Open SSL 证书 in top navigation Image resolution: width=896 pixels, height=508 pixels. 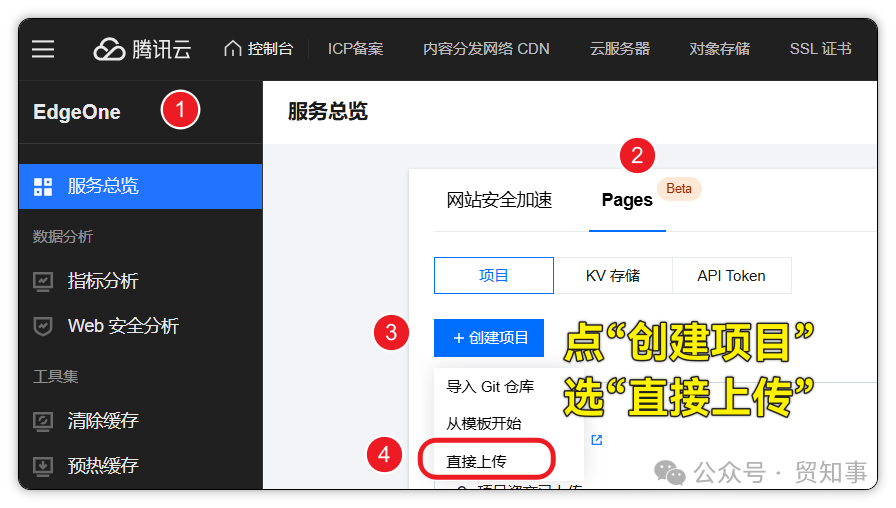(821, 49)
